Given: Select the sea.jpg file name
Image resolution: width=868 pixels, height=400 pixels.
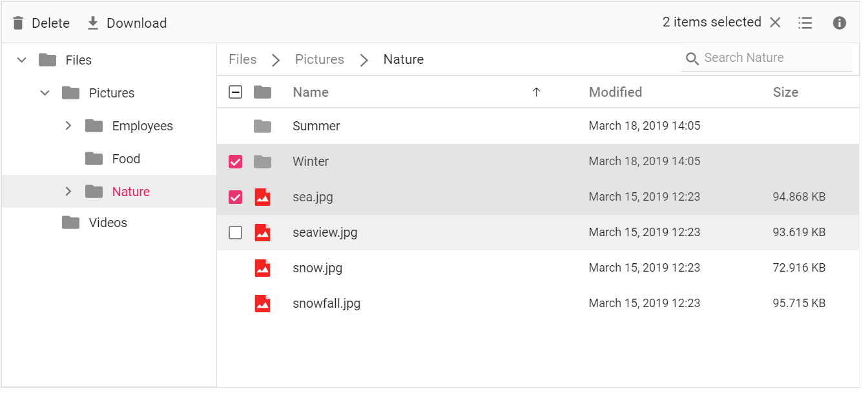Looking at the screenshot, I should pyautogui.click(x=313, y=197).
